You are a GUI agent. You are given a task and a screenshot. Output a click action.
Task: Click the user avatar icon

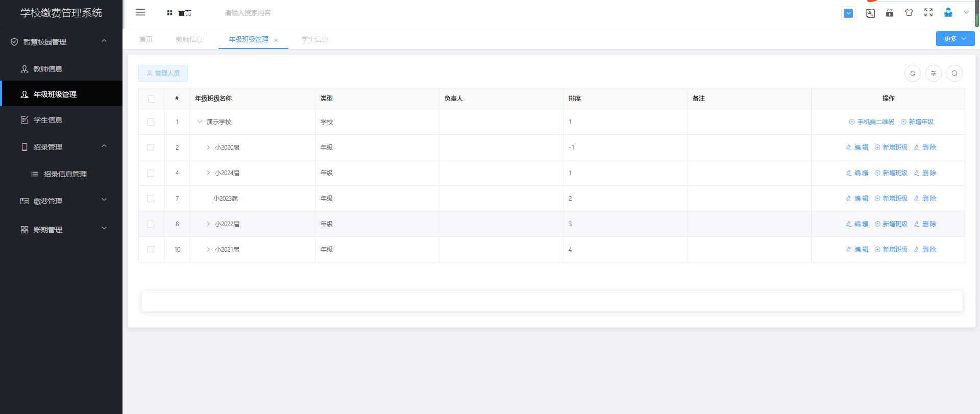click(x=948, y=13)
